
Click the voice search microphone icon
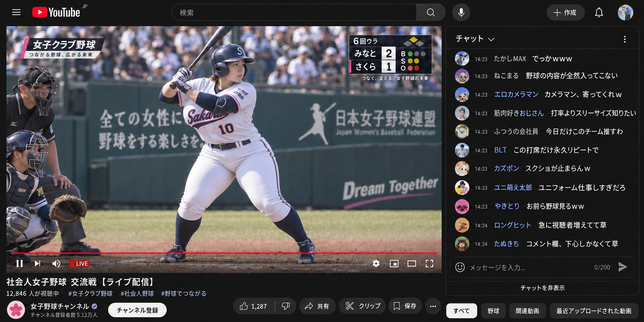click(461, 12)
